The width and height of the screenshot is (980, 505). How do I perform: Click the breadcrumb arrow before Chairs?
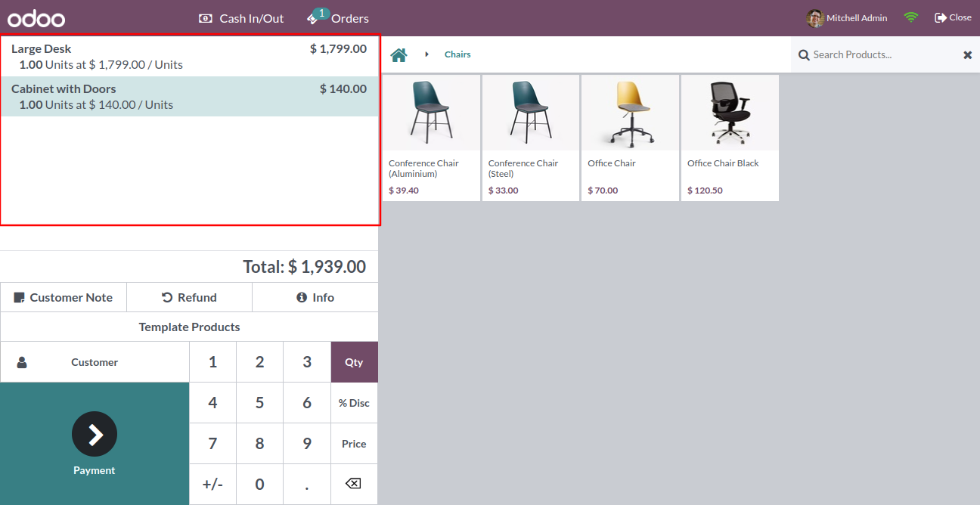pos(426,54)
